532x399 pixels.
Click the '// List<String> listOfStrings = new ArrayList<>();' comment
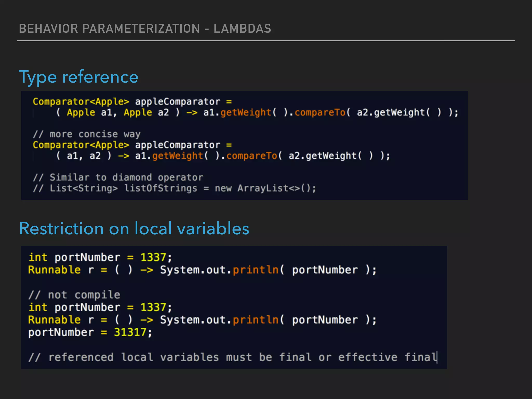click(x=174, y=188)
